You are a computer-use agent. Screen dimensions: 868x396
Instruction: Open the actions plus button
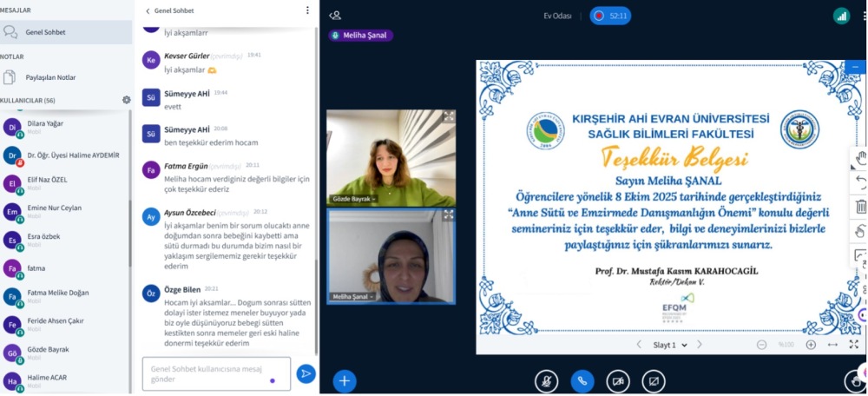pos(345,380)
